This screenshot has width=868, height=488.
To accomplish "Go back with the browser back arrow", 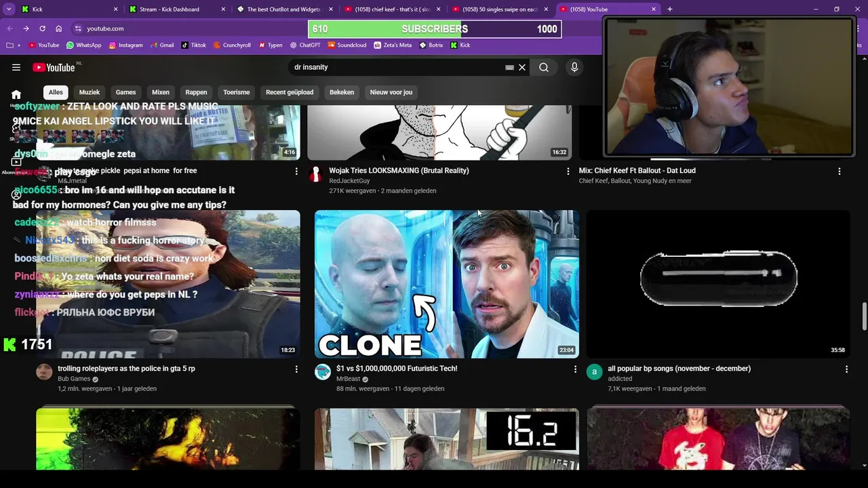I will (9, 28).
